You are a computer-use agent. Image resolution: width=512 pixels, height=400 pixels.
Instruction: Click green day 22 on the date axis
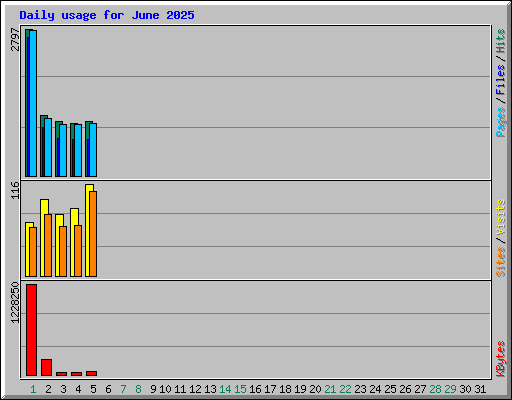coord(345,389)
